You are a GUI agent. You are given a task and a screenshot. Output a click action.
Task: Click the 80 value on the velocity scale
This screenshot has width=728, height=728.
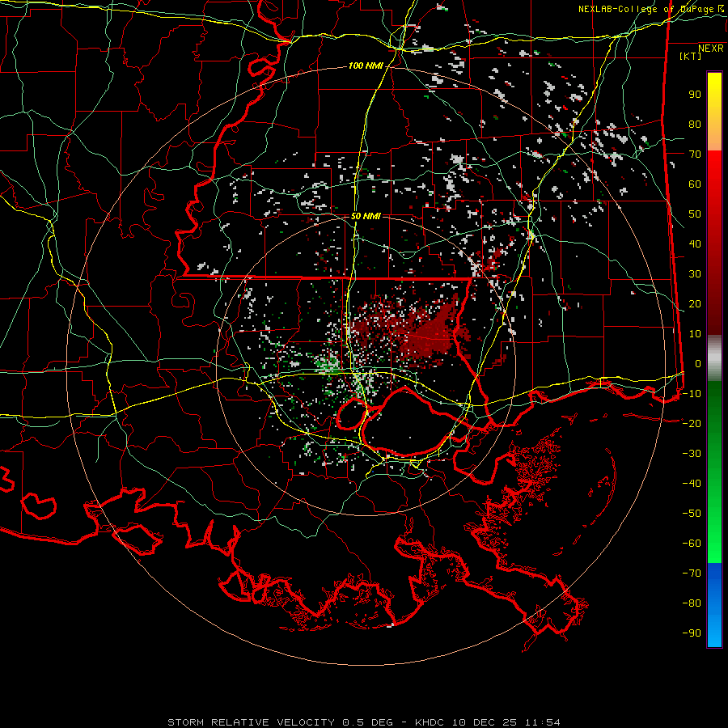coord(695,125)
